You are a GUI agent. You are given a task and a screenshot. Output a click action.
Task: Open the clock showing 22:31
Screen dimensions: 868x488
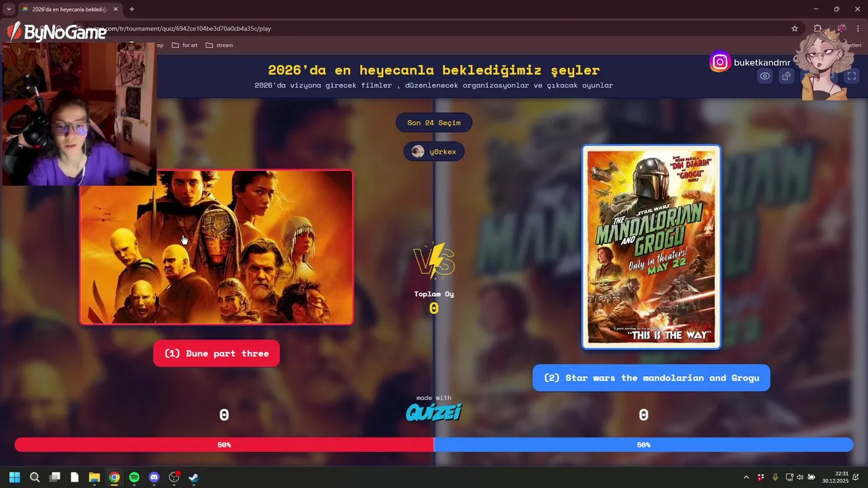[x=835, y=477]
